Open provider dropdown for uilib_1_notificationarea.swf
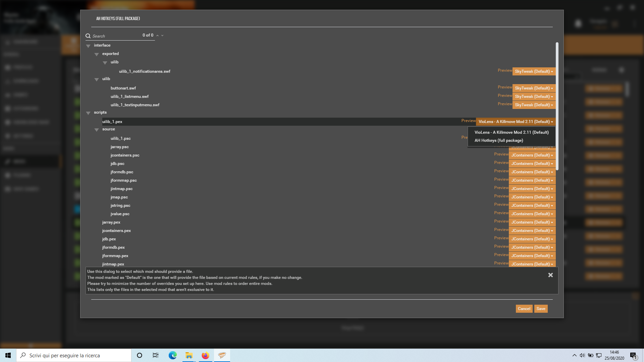The image size is (644, 362). (x=534, y=71)
